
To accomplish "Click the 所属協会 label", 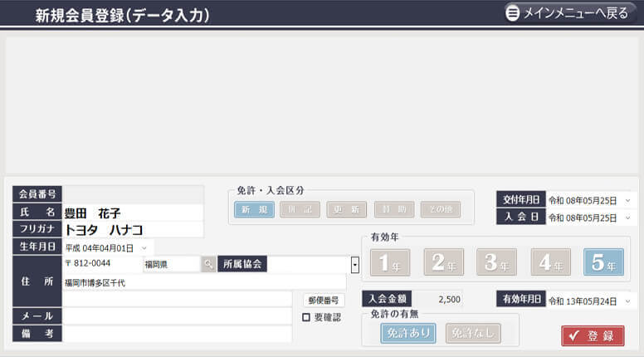I will click(242, 264).
